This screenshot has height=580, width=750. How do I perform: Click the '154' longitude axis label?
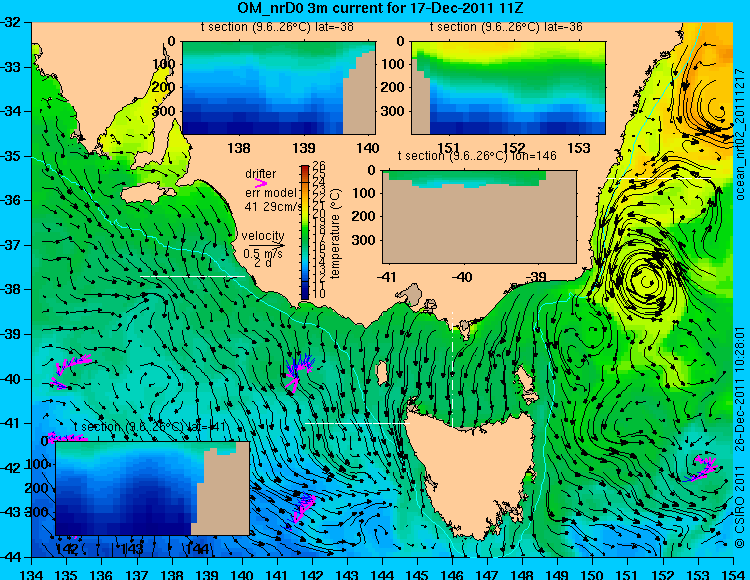(733, 574)
